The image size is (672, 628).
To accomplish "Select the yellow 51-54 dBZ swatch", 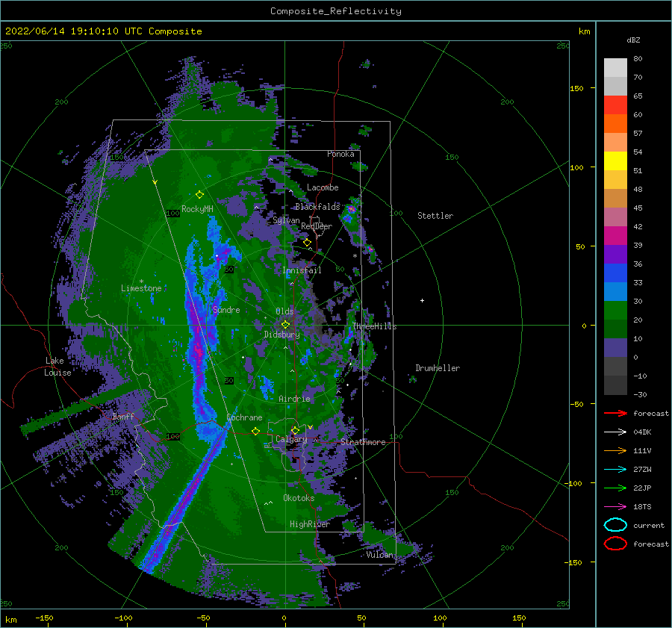I will click(615, 161).
